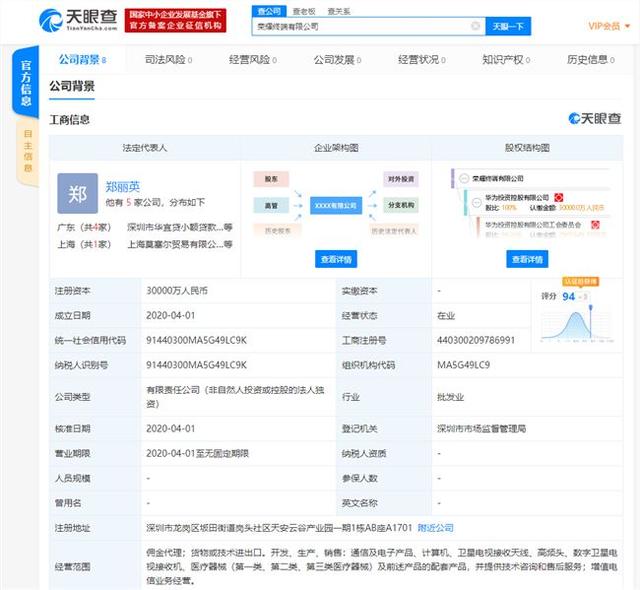Screen dimensions: 640x590
Task: Switch to the 查关系 search tab
Action: tap(339, 11)
